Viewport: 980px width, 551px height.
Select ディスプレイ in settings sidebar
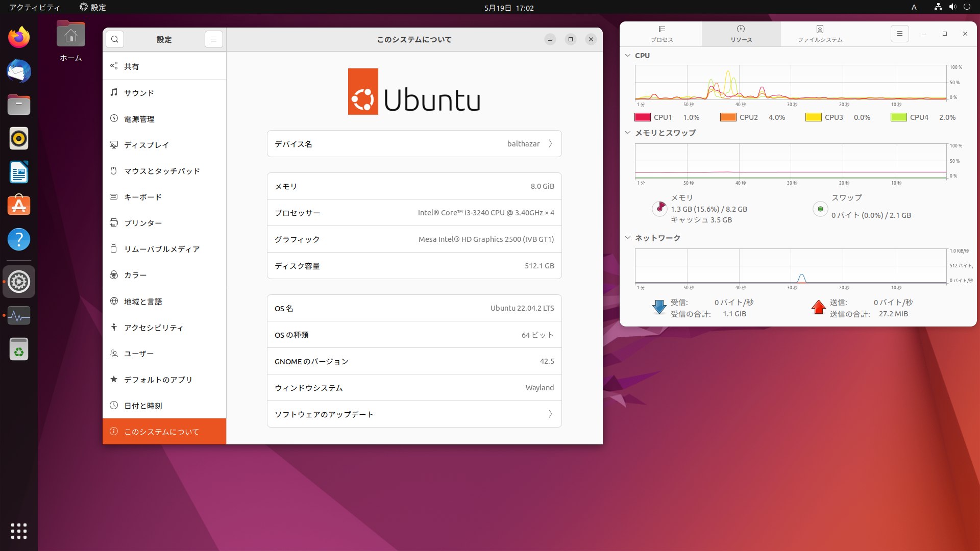click(164, 145)
